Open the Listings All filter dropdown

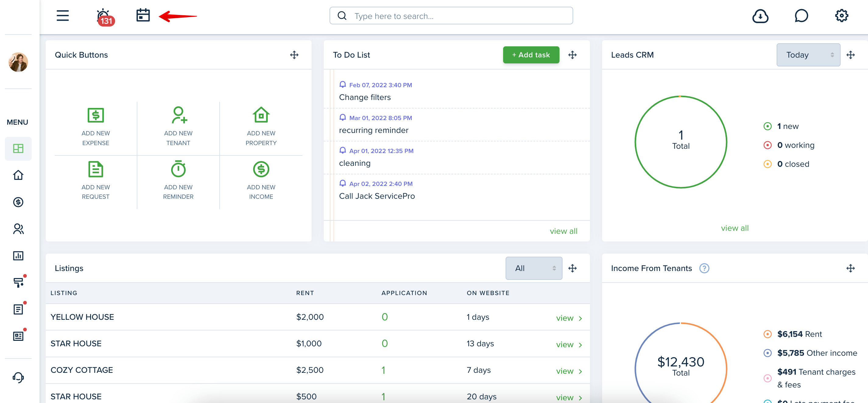[534, 268]
